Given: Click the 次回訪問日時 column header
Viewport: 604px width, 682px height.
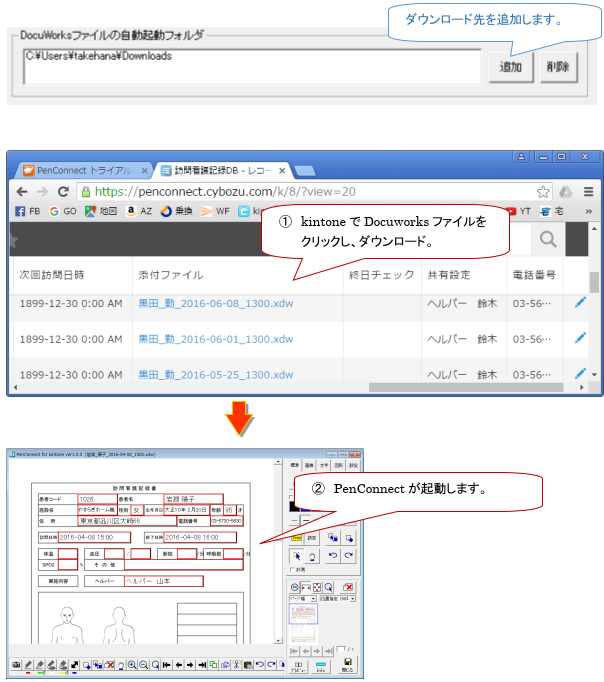Looking at the screenshot, I should tap(52, 275).
